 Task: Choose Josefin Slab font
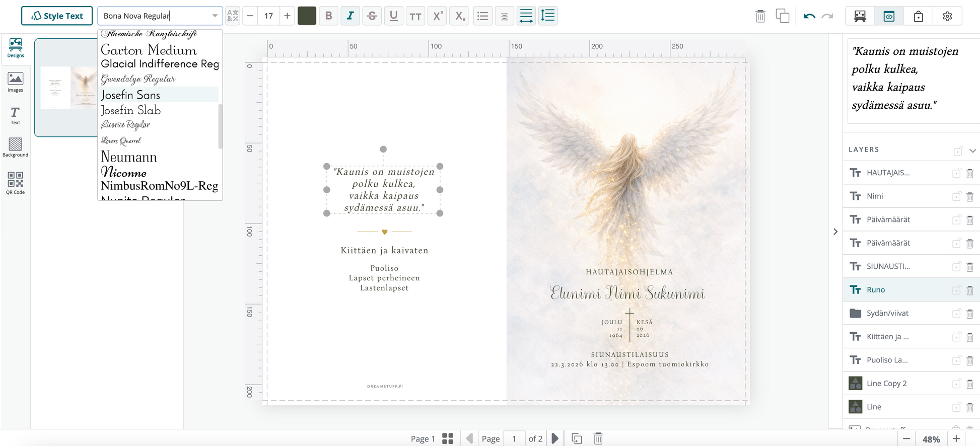pos(159,110)
